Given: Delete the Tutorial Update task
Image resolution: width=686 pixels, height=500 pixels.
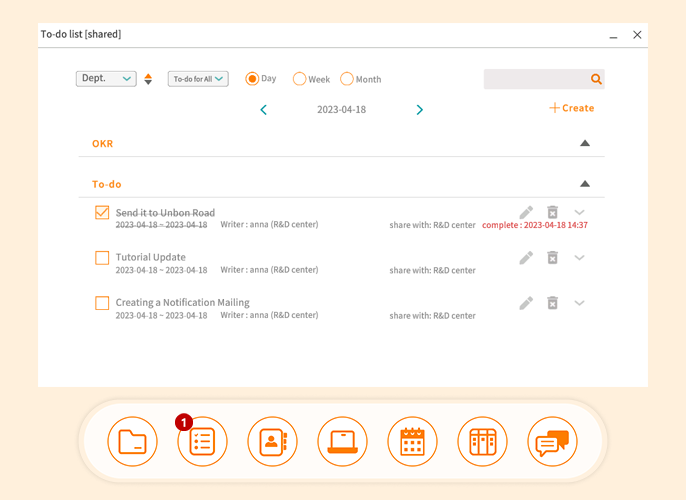Looking at the screenshot, I should point(553,257).
